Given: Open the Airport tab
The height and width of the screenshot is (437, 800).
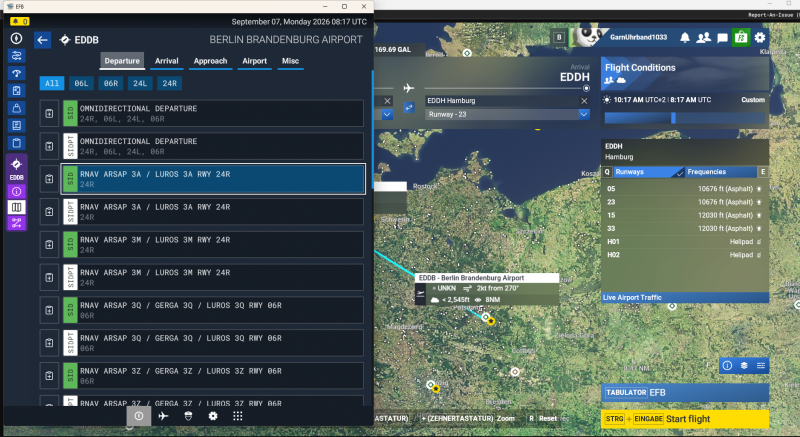Looking at the screenshot, I should tap(255, 61).
